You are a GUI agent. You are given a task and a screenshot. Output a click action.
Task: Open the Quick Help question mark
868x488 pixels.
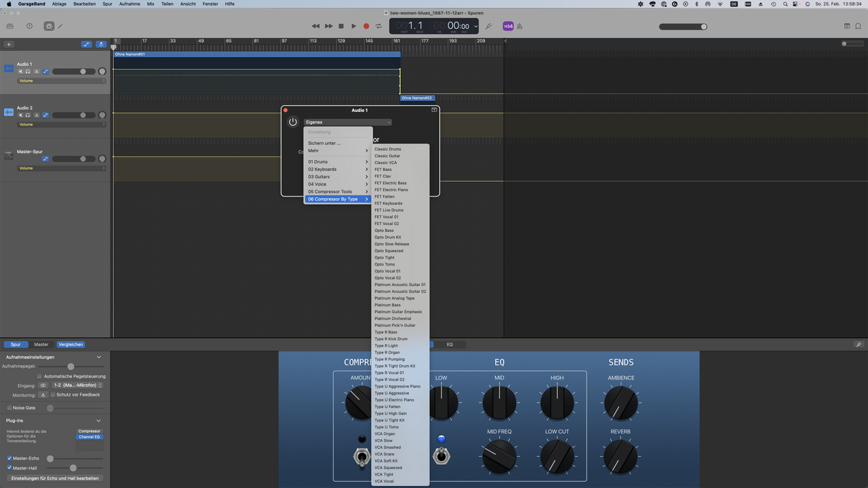(x=29, y=26)
